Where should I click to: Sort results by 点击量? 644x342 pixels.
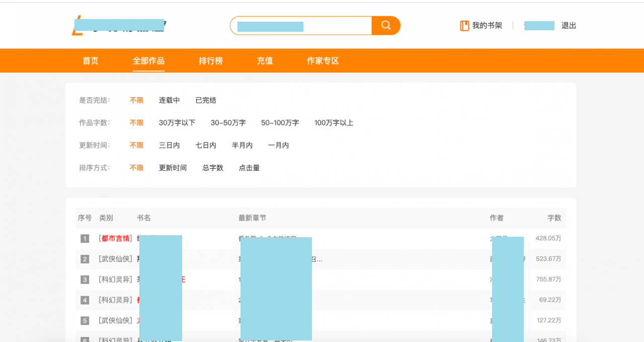pos(249,168)
